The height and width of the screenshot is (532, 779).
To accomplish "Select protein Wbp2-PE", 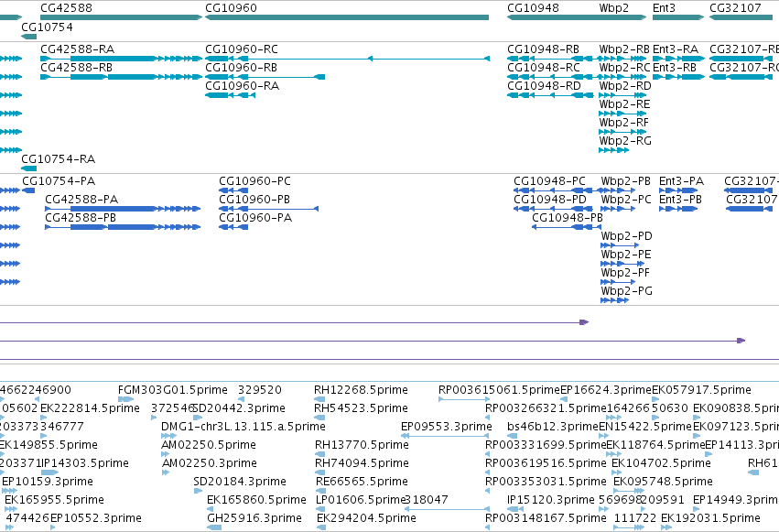I will click(x=622, y=264).
